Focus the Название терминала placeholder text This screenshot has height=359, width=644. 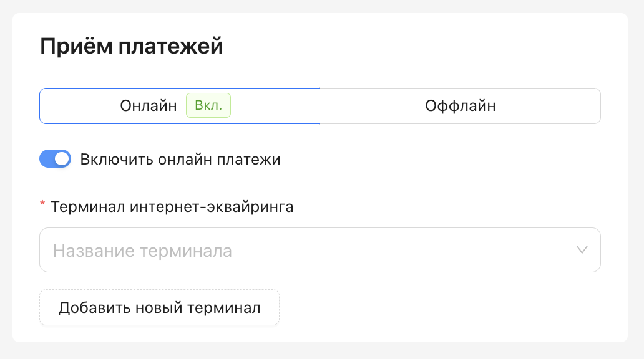click(142, 251)
